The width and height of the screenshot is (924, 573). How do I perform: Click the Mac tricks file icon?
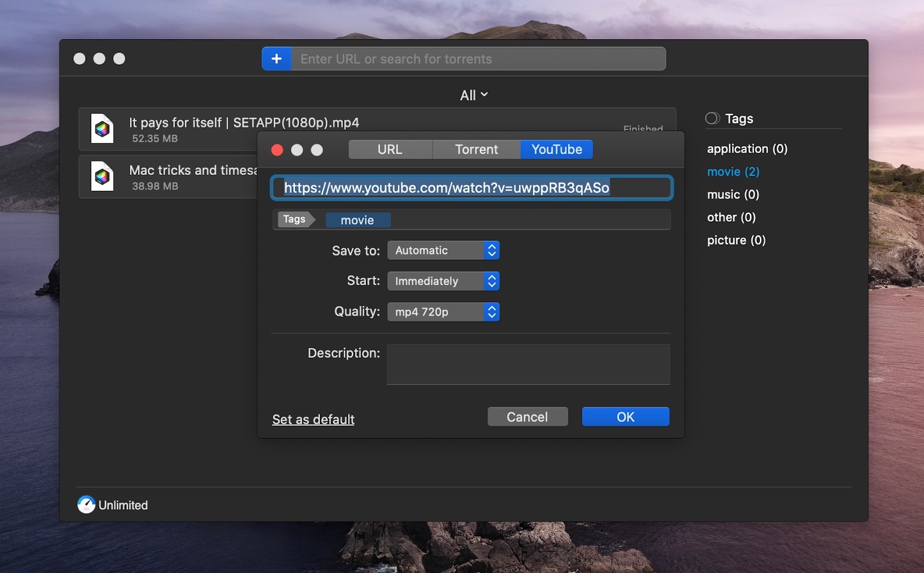click(102, 176)
